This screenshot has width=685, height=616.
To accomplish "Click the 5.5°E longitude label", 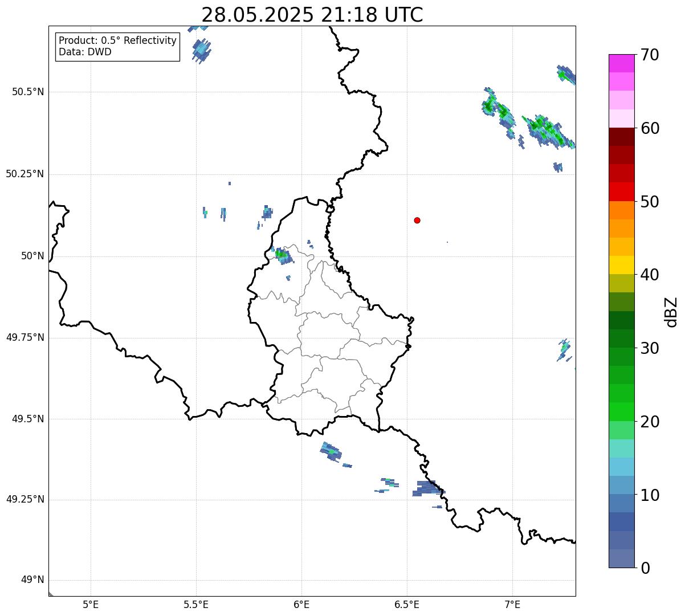I will (196, 604).
